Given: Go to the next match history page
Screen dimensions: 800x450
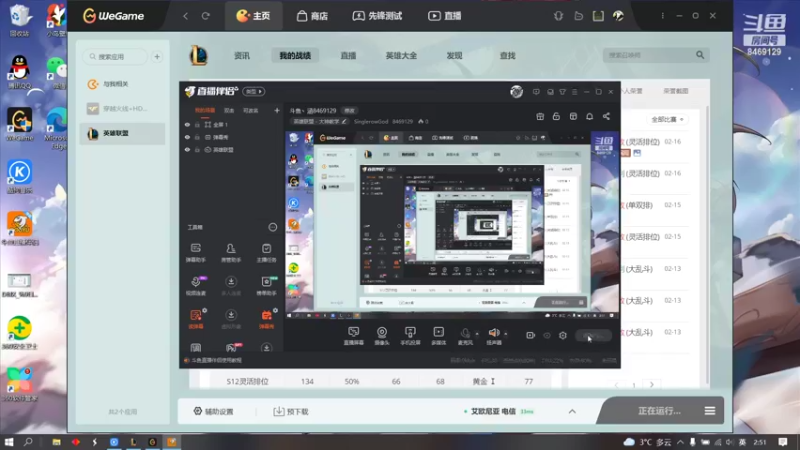Looking at the screenshot, I should point(652,385).
